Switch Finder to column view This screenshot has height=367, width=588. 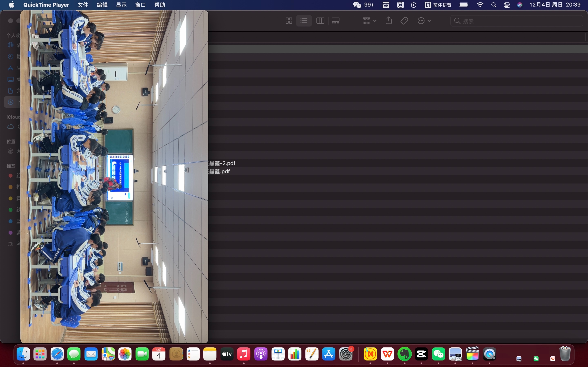(320, 21)
